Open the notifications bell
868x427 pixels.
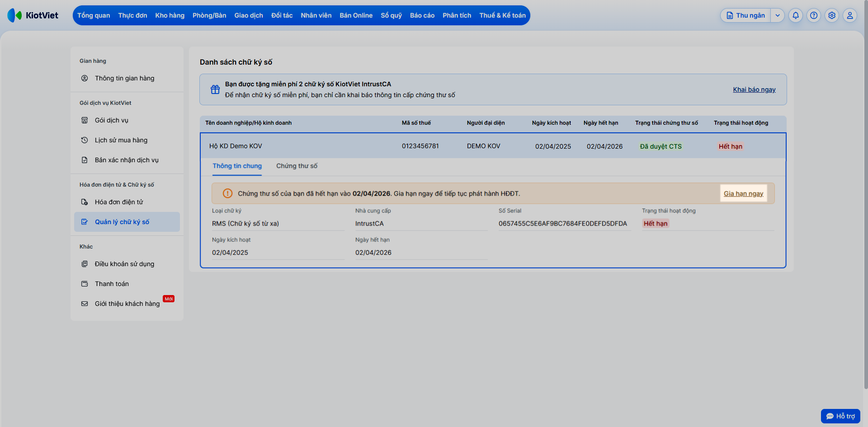pos(796,15)
